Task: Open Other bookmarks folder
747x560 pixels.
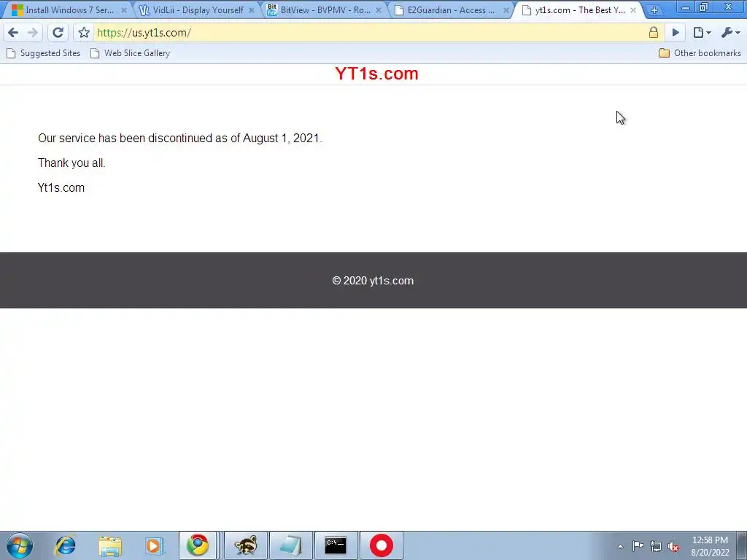Action: (700, 52)
